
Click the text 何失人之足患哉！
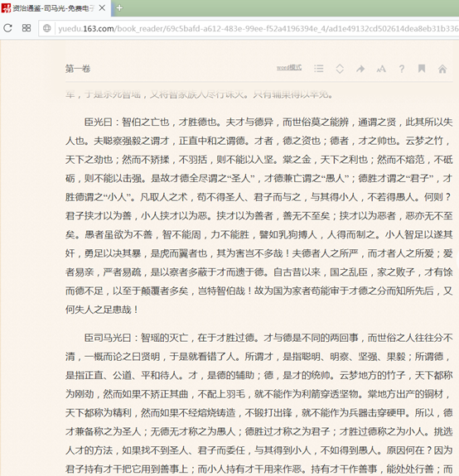(x=102, y=310)
